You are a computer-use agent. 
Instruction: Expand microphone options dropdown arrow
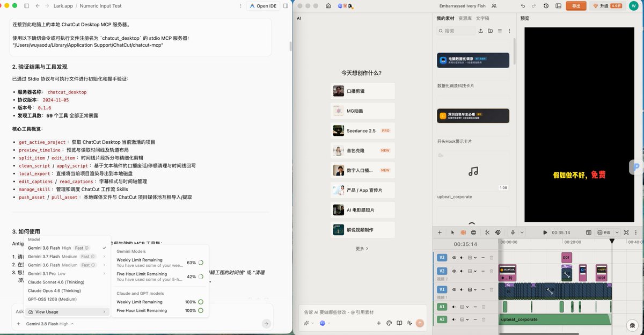(522, 232)
